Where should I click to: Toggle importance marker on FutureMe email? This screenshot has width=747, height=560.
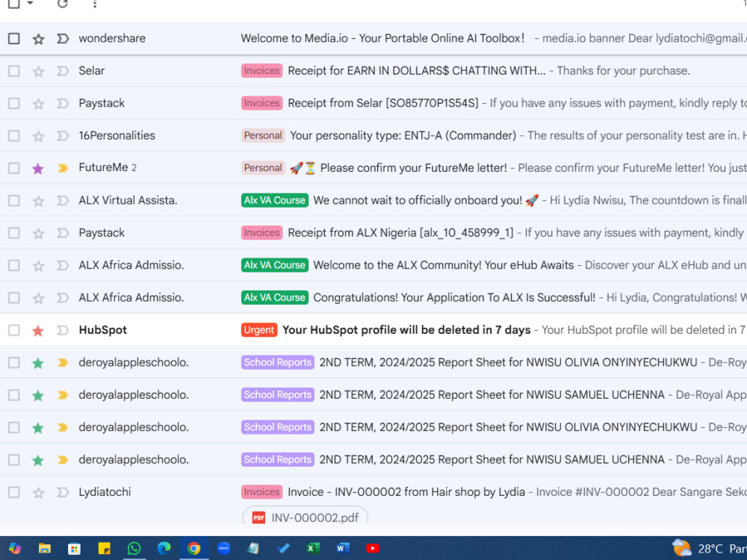[x=63, y=168]
